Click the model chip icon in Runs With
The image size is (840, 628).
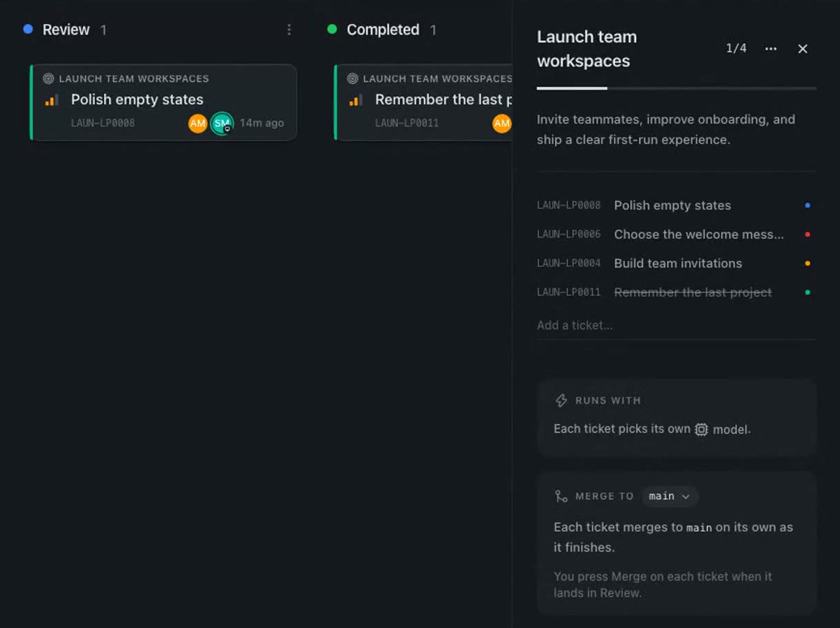(701, 429)
